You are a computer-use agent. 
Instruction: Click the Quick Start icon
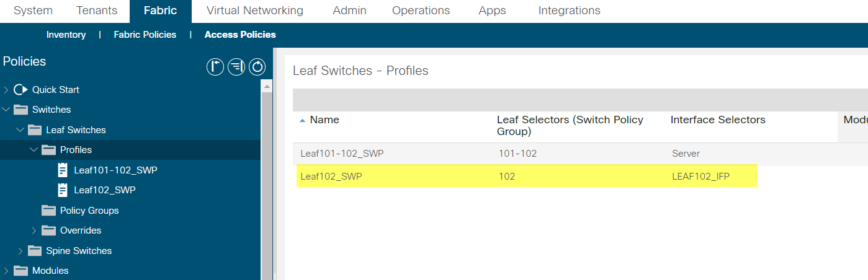coord(21,90)
